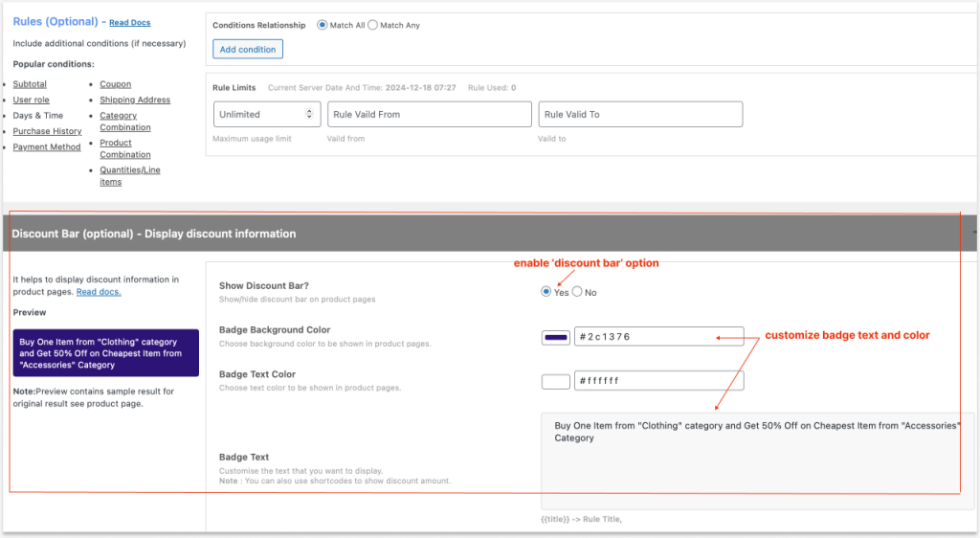
Task: Add the Category Combination condition
Action: (125, 122)
